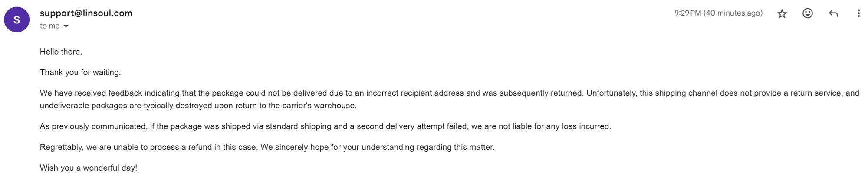Expand recipient details arrow beside "to me"
Screen dimensions: 868x187
tap(66, 26)
